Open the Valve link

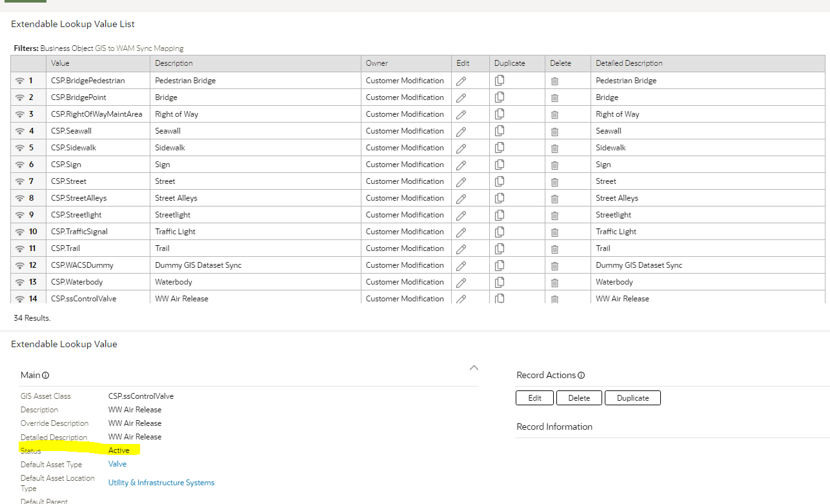click(x=117, y=463)
